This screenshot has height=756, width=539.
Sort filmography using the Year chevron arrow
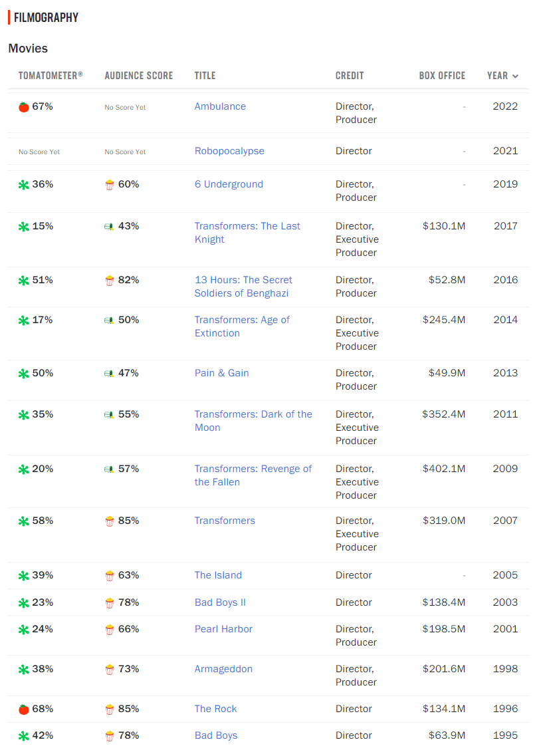click(x=515, y=76)
